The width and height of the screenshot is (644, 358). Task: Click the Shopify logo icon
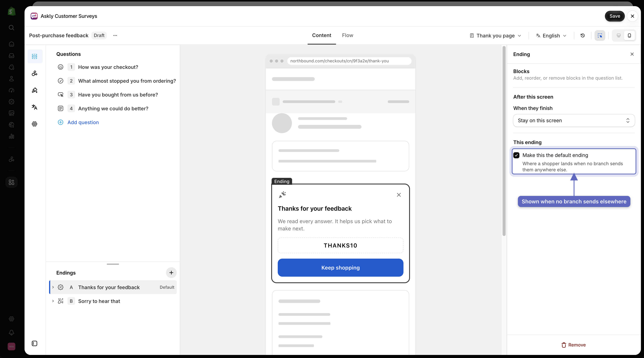[11, 11]
